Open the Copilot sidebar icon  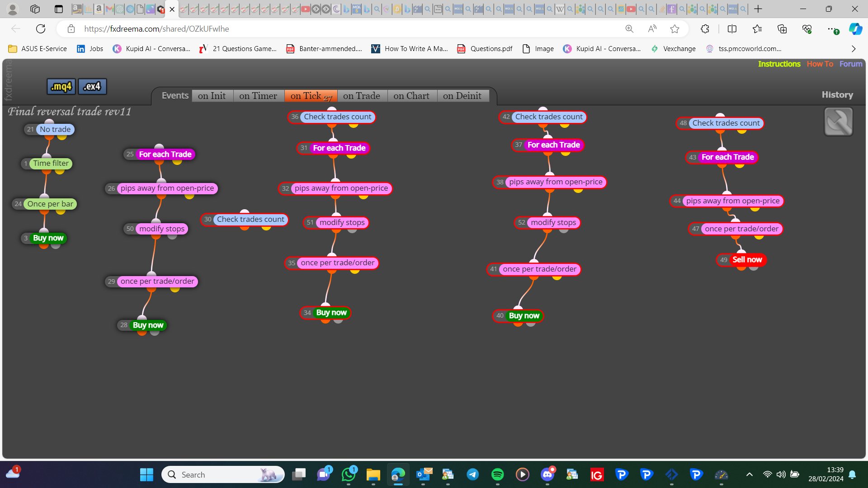pyautogui.click(x=855, y=29)
